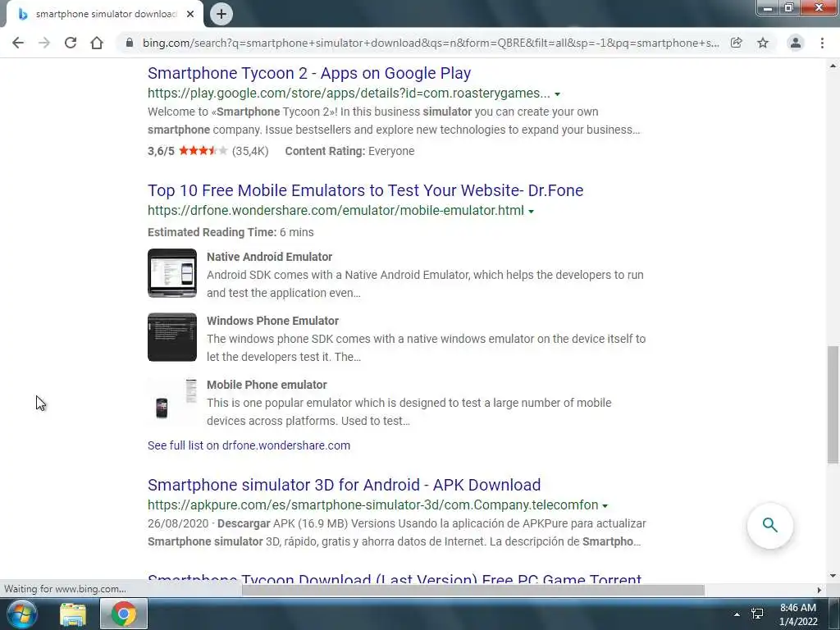This screenshot has width=840, height=630.
Task: Select the smartphone simulator download tab
Action: tap(104, 14)
